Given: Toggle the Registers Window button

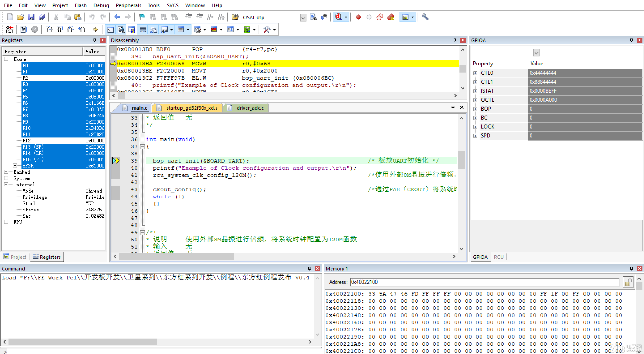Looking at the screenshot, I should tap(143, 30).
